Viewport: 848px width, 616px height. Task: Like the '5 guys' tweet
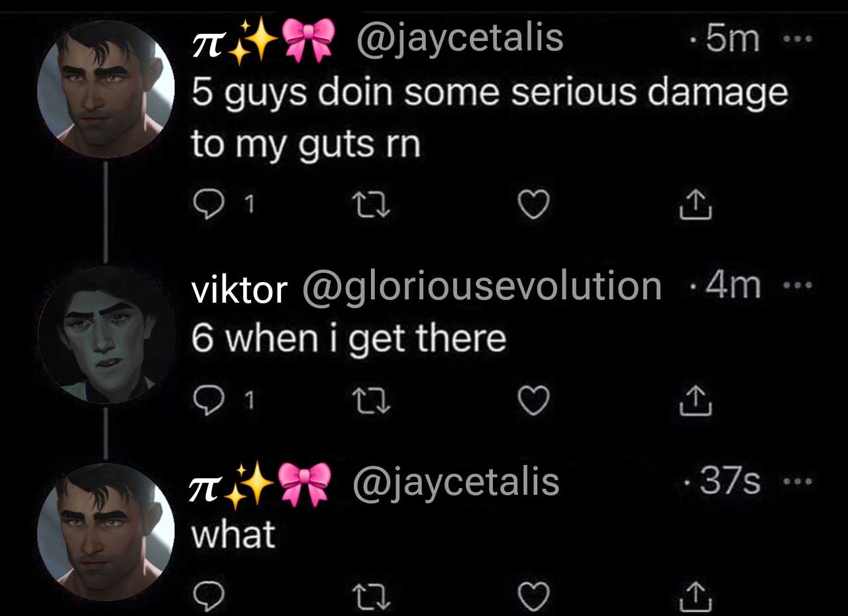[x=533, y=205]
